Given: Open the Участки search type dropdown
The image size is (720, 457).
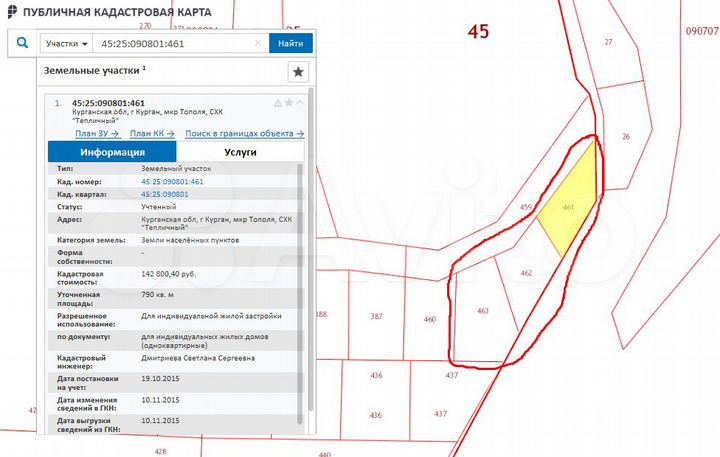Looking at the screenshot, I should (x=66, y=44).
